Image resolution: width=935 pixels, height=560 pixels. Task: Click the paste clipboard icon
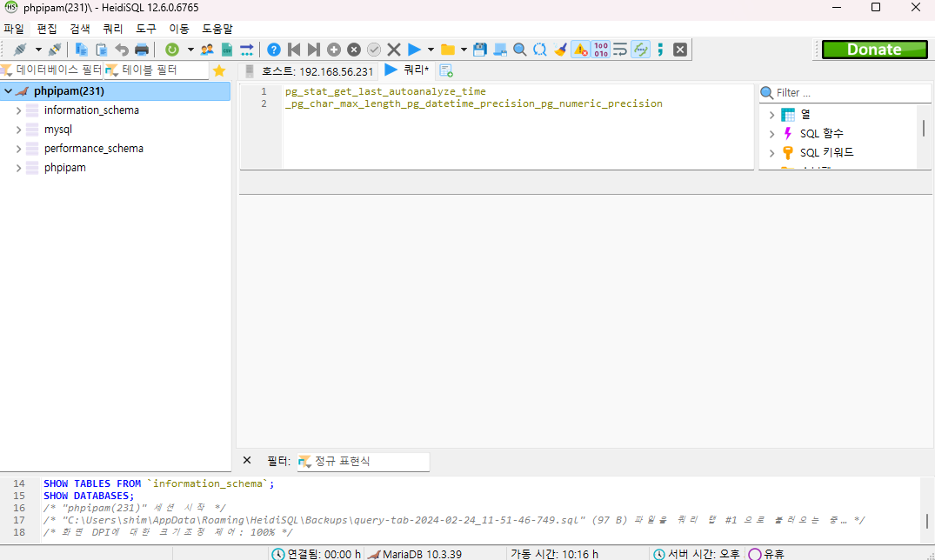102,50
